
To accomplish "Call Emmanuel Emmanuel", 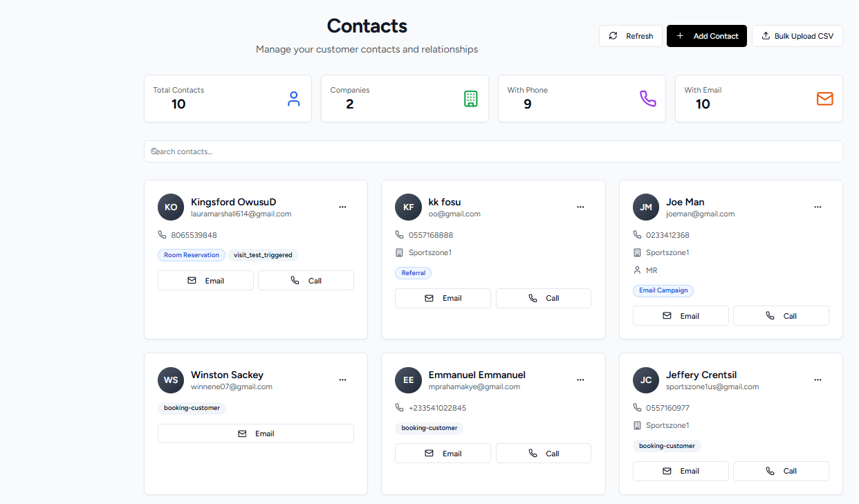I will click(543, 454).
